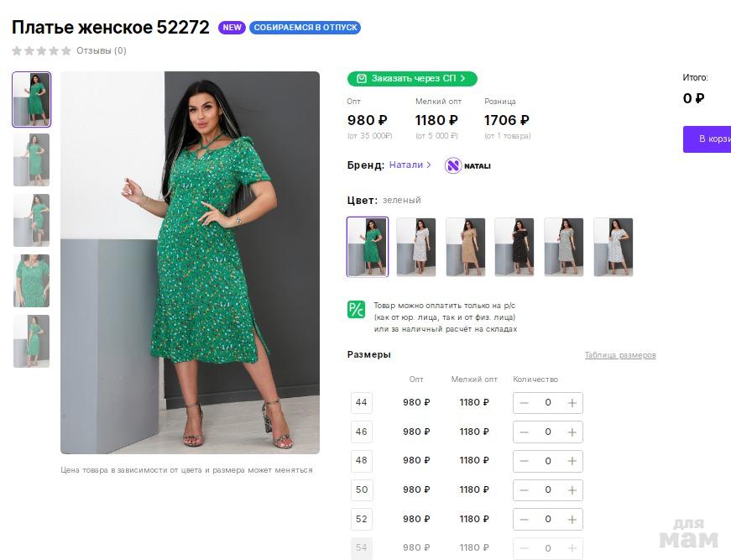Decrease quantity for size 50

pyautogui.click(x=524, y=490)
